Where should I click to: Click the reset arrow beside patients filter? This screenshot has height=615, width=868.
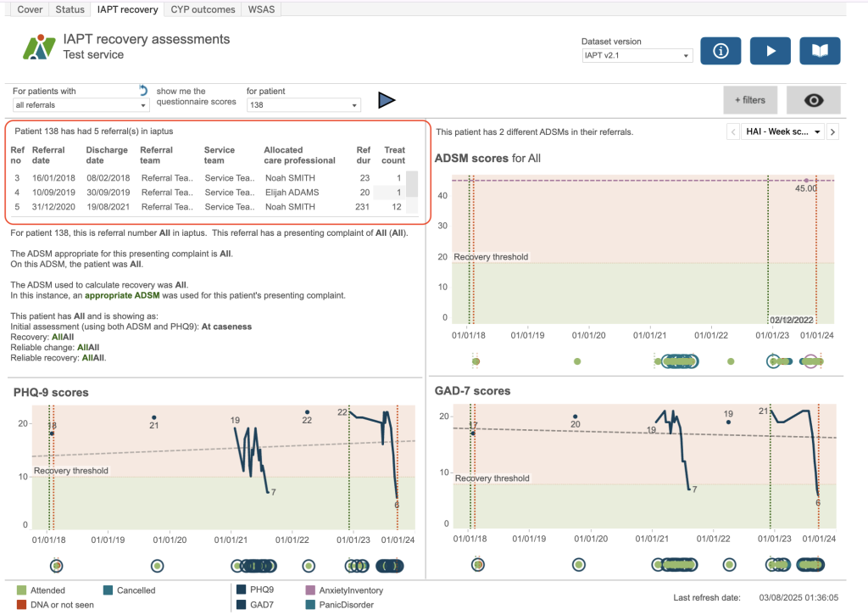tap(143, 90)
